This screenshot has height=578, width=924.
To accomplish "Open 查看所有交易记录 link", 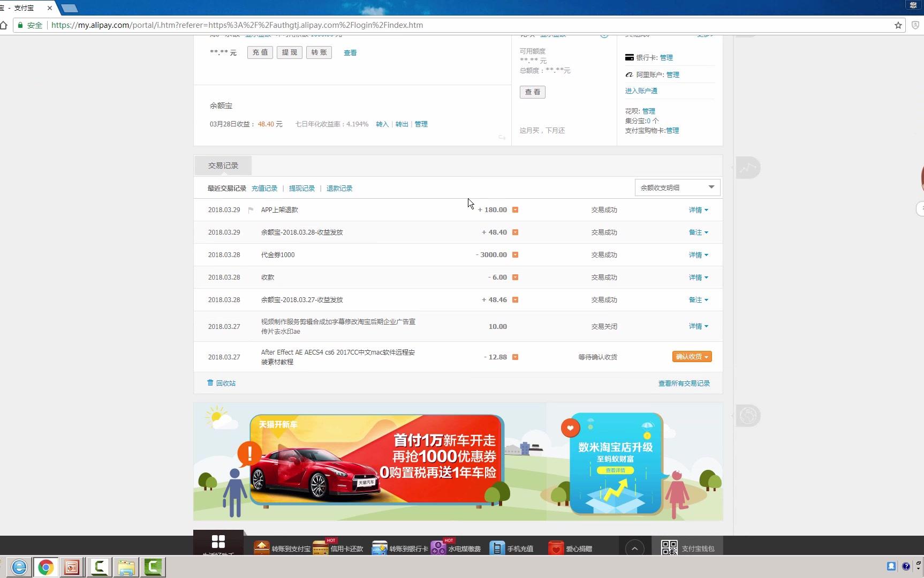I will [x=684, y=384].
